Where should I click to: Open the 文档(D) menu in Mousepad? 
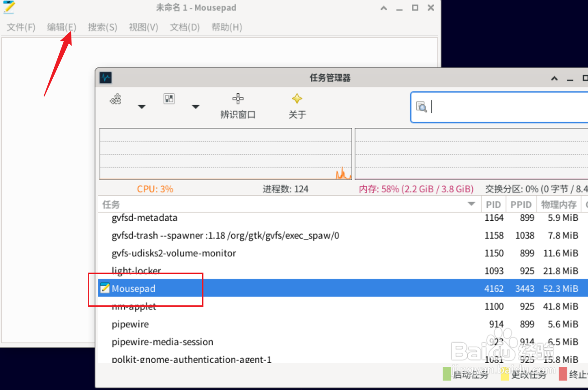pyautogui.click(x=185, y=27)
